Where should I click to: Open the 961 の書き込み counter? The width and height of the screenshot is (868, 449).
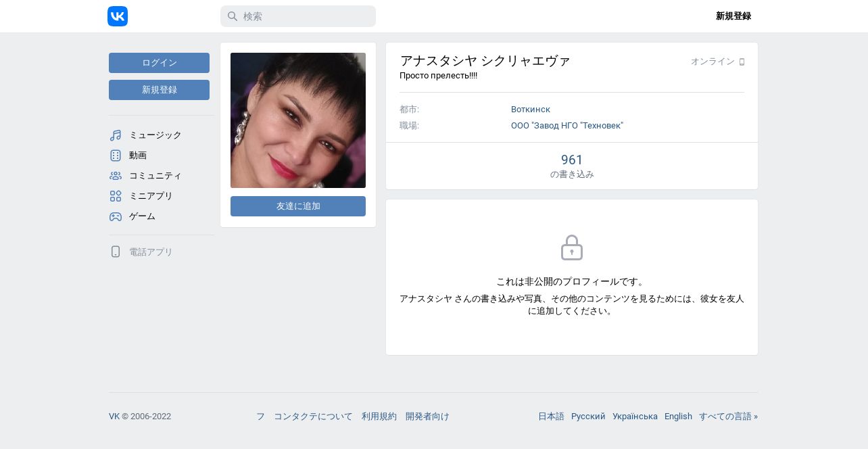coord(572,166)
